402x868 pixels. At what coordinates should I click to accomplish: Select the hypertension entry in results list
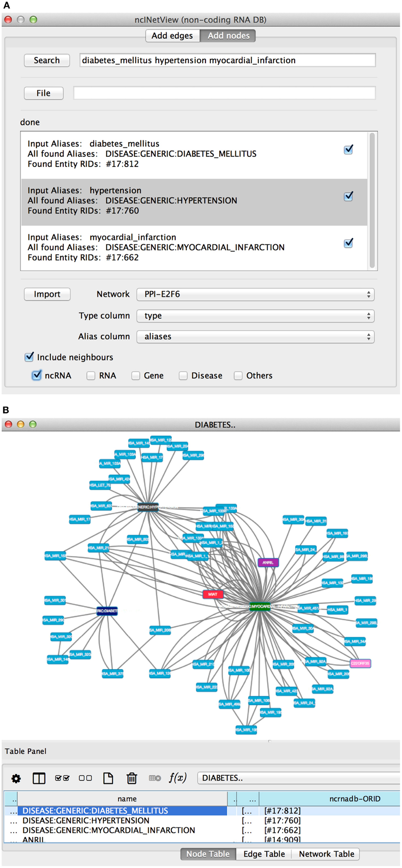[x=194, y=202]
